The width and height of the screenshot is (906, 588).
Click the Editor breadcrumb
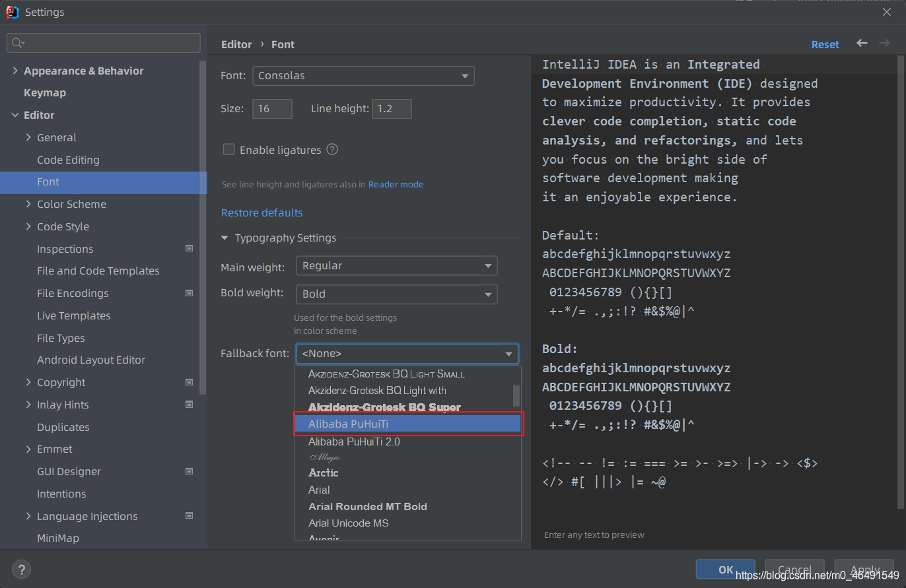pos(236,44)
